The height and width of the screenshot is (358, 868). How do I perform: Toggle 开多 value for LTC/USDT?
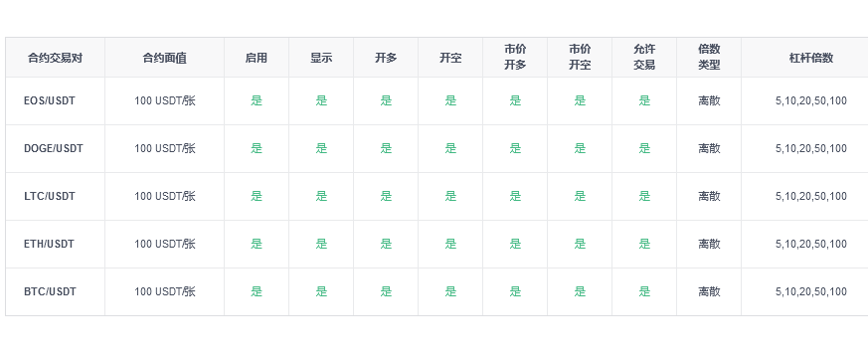pos(386,196)
